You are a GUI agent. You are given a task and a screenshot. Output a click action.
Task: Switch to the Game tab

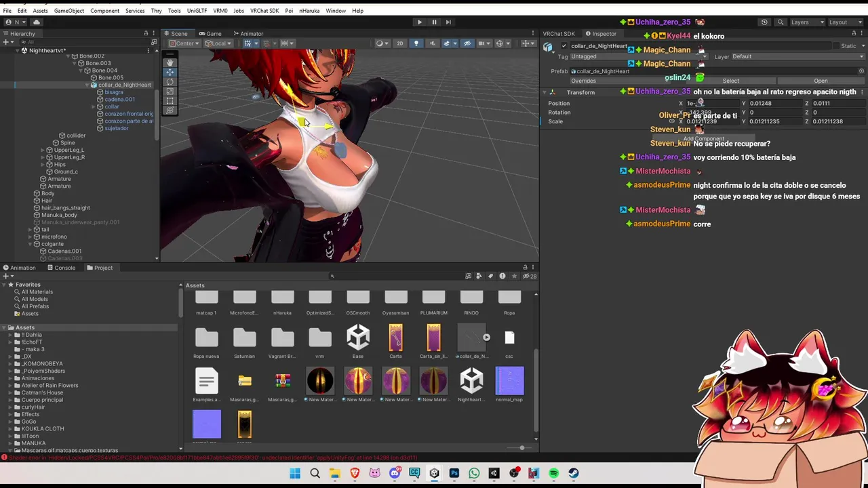[210, 33]
